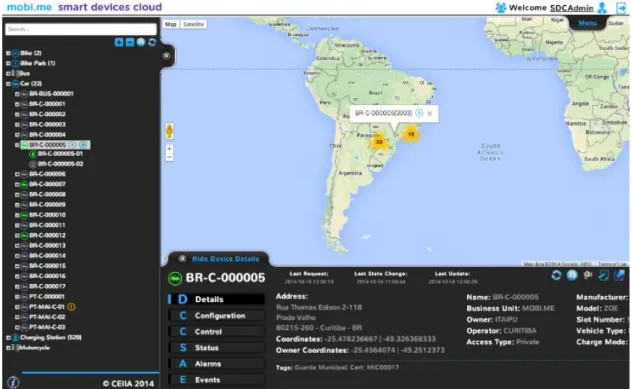
Task: Refresh device details via circular arrows icon
Action: 556,275
